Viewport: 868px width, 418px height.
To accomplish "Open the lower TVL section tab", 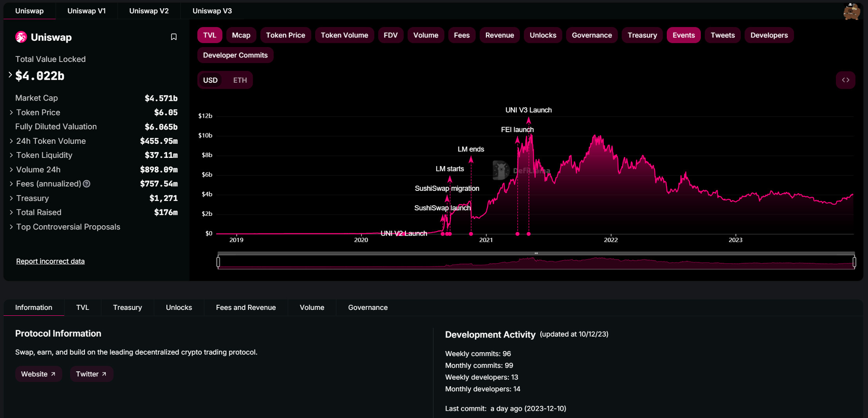I will 83,308.
